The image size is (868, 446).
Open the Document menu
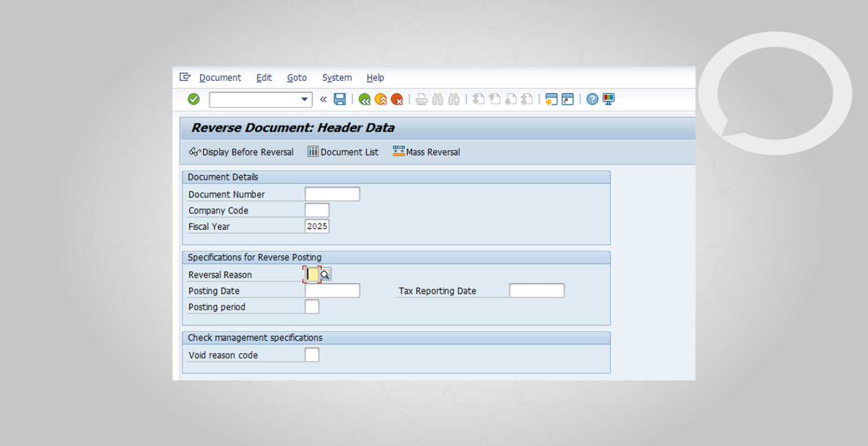220,77
